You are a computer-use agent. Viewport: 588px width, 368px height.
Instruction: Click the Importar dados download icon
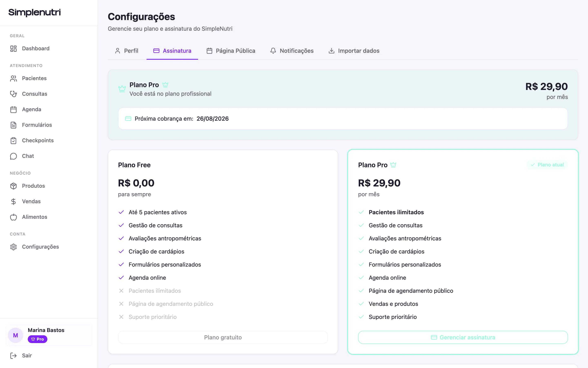pos(331,51)
